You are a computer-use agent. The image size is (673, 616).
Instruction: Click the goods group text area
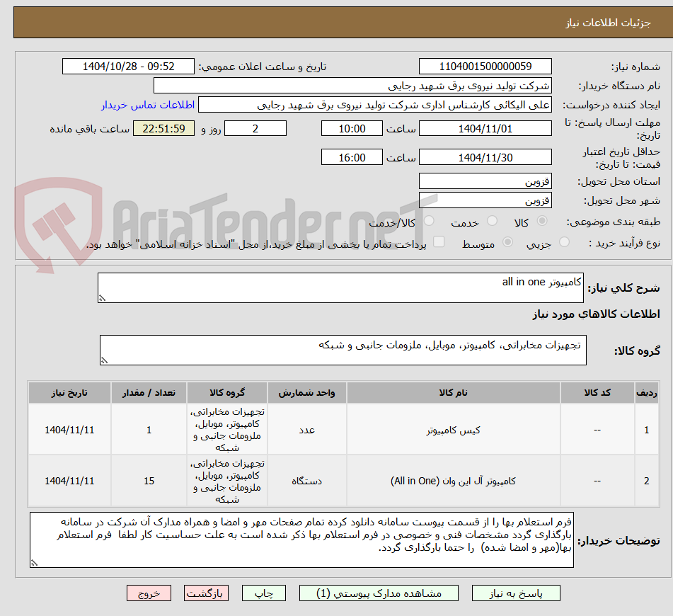343,350
